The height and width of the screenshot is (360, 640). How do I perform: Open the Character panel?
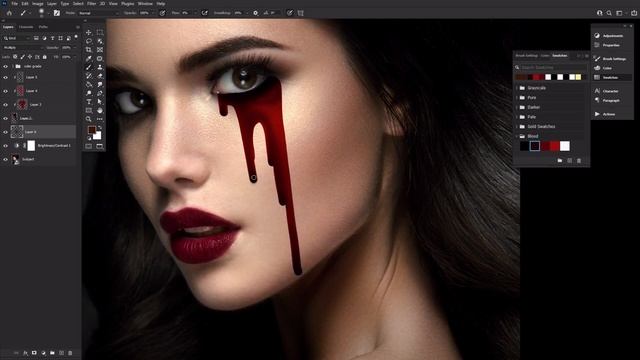[606, 91]
